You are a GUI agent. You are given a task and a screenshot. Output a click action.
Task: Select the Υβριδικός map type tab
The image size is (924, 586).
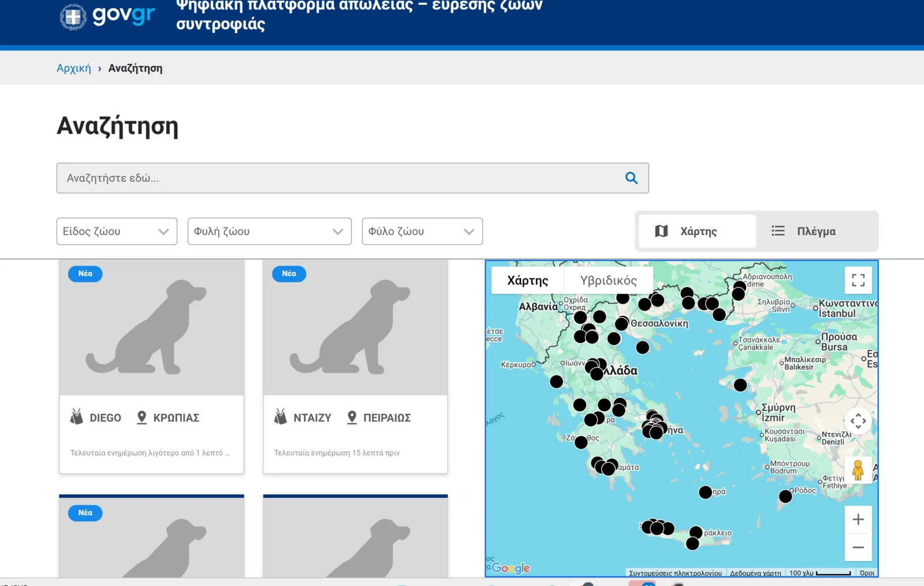coord(608,281)
